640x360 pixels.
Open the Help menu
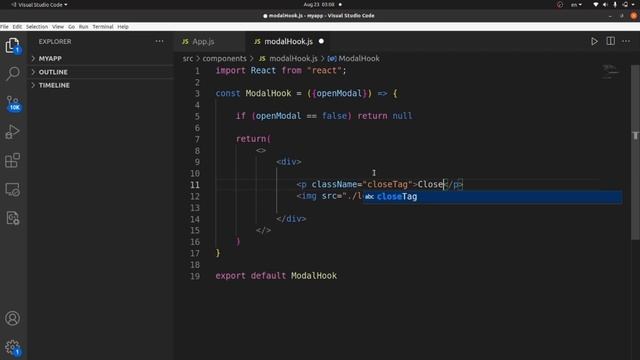pyautogui.click(x=123, y=27)
